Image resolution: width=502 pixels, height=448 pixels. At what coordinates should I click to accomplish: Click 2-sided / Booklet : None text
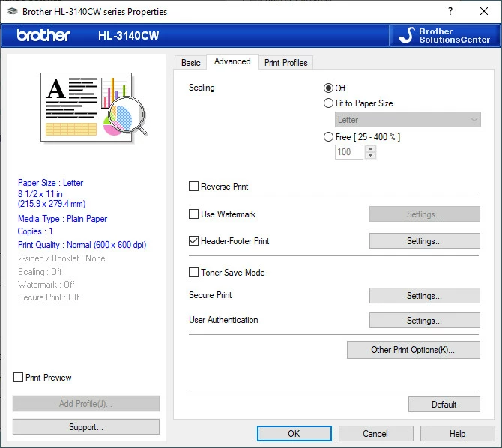(x=61, y=258)
